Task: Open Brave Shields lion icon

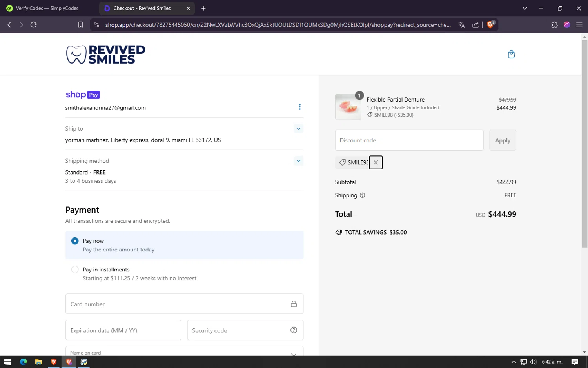Action: tap(490, 25)
